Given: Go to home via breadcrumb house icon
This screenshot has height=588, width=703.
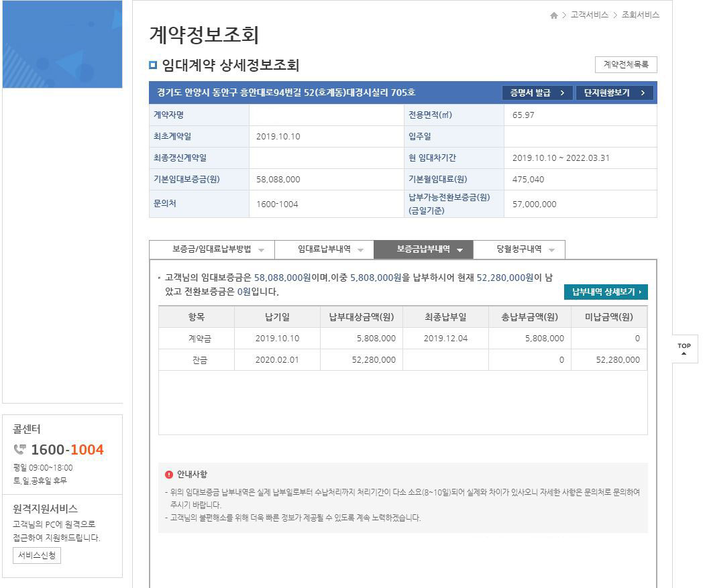Looking at the screenshot, I should [553, 15].
